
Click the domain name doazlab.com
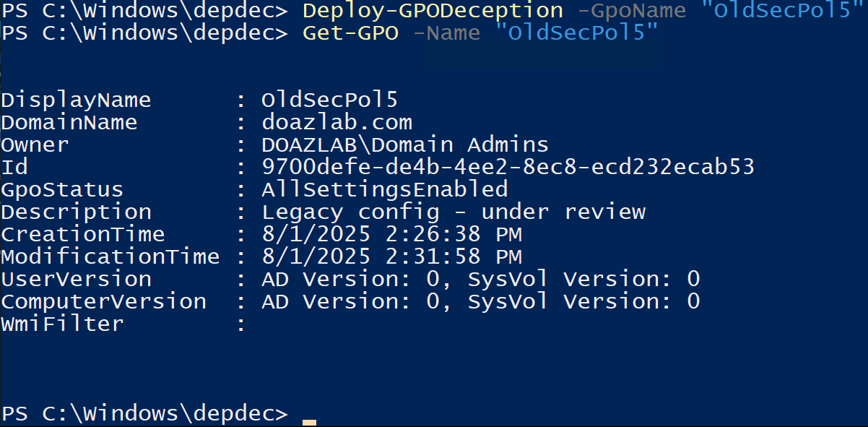(x=337, y=122)
